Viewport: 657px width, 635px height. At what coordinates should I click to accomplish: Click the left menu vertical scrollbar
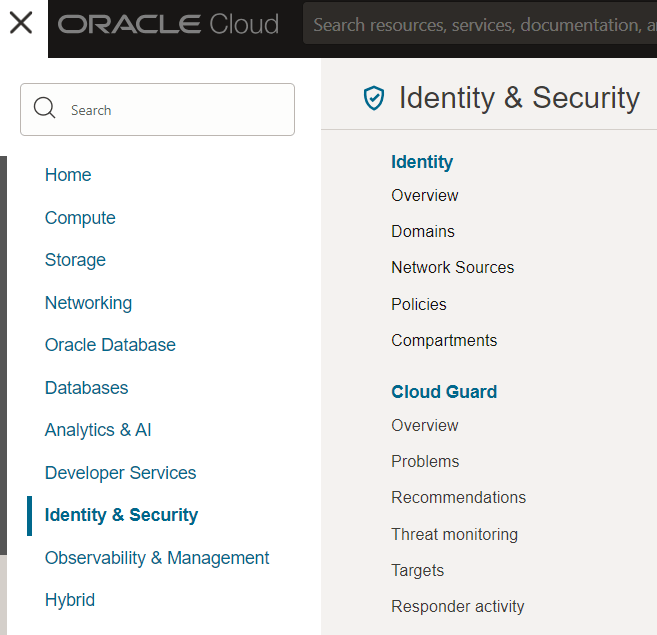pos(3,355)
